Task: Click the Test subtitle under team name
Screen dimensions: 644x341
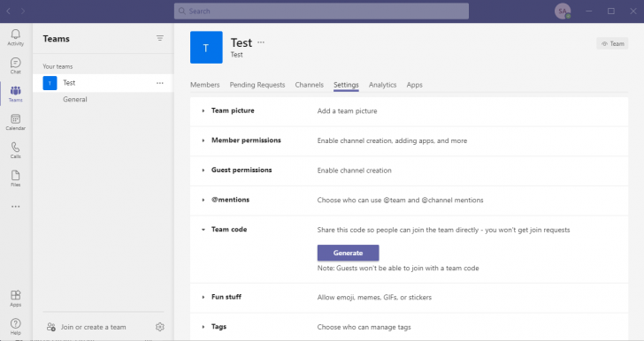Action: click(236, 55)
